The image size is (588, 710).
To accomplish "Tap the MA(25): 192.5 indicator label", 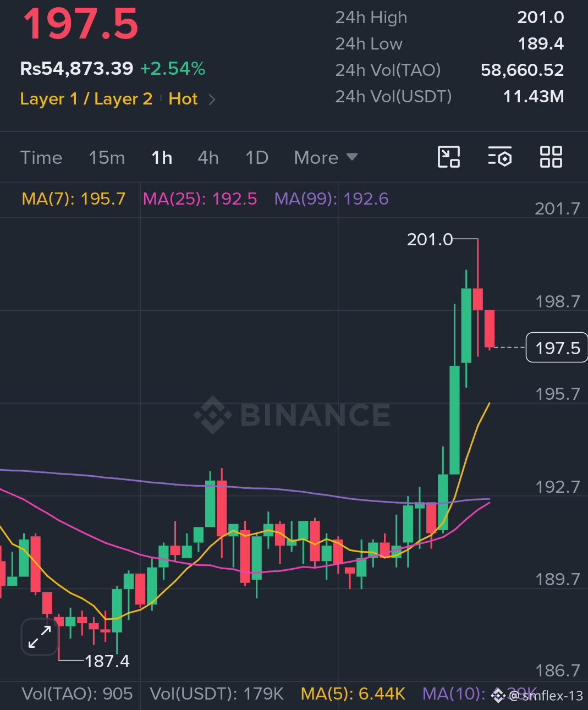I will point(200,199).
